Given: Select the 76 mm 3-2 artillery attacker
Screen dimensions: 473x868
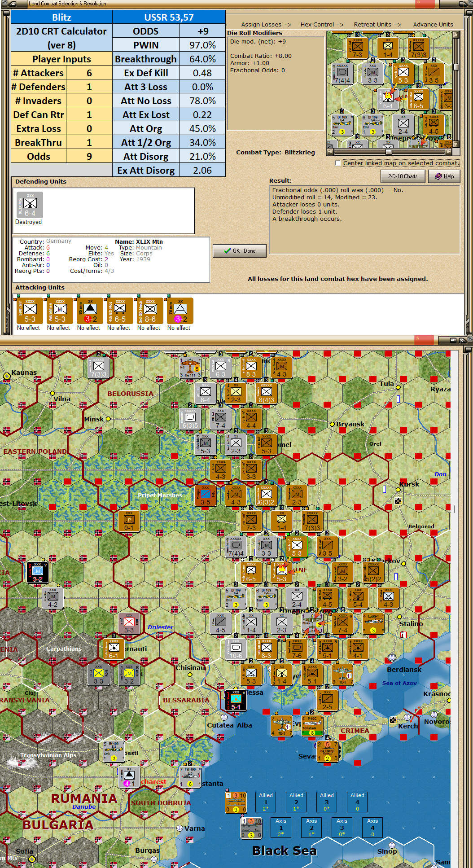Looking at the screenshot, I should pyautogui.click(x=180, y=311).
